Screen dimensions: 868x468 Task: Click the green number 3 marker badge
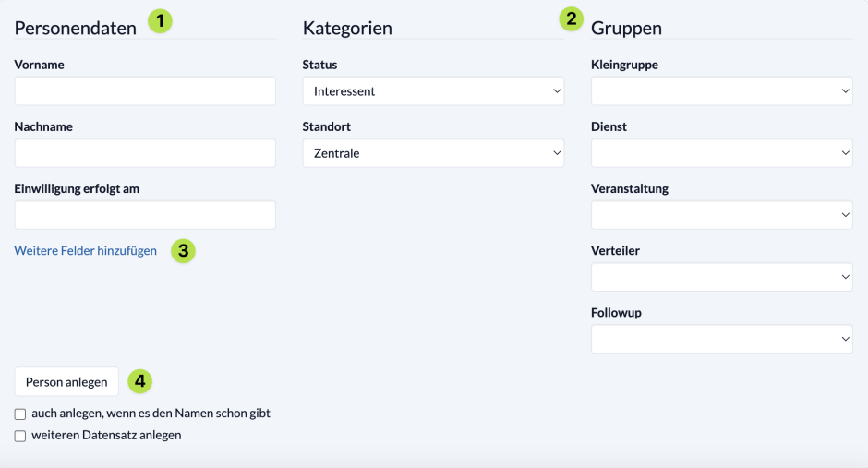pyautogui.click(x=183, y=250)
